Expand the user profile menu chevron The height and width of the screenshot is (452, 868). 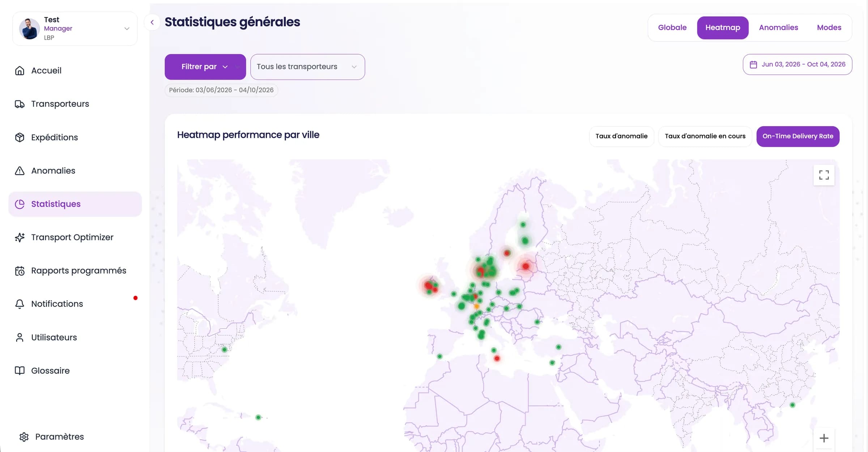pyautogui.click(x=127, y=29)
